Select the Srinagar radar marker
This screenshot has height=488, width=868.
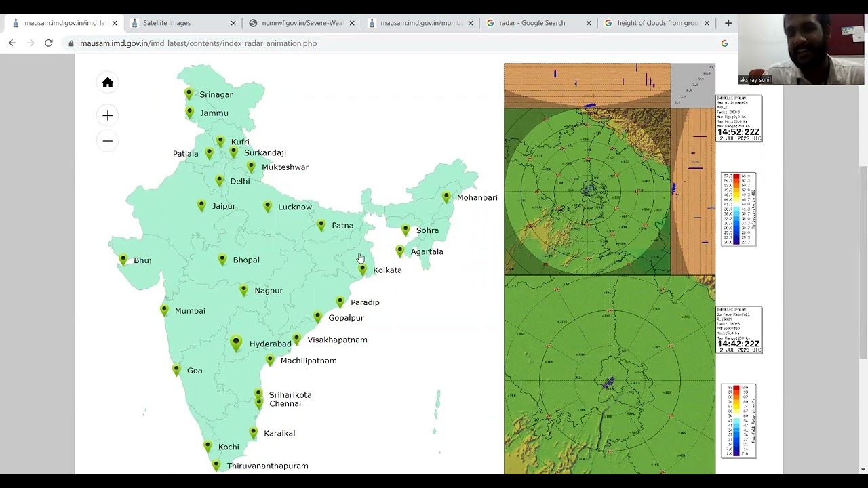(x=189, y=94)
